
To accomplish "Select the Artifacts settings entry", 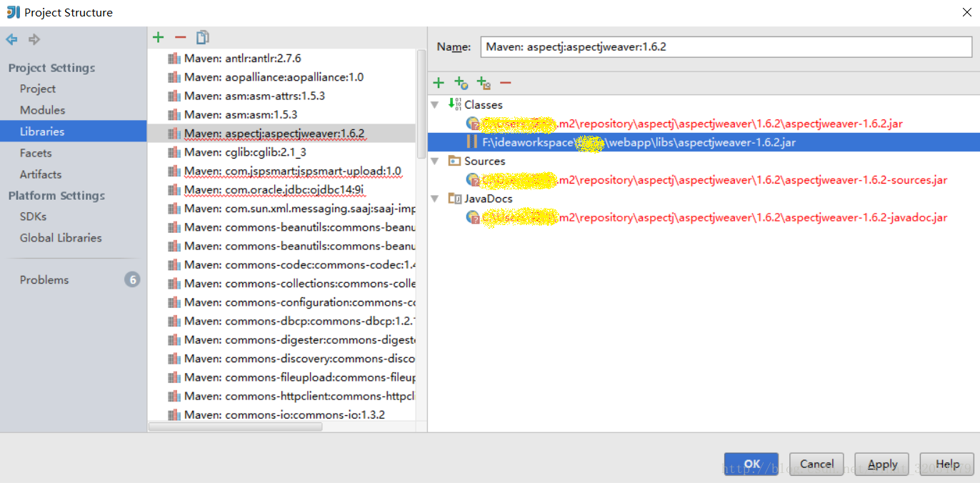I will tap(40, 174).
